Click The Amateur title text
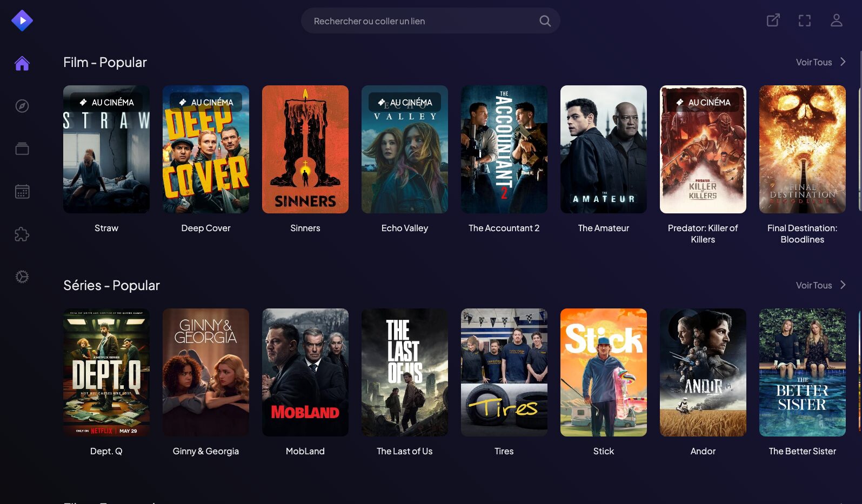Viewport: 862px width, 504px height. point(604,228)
